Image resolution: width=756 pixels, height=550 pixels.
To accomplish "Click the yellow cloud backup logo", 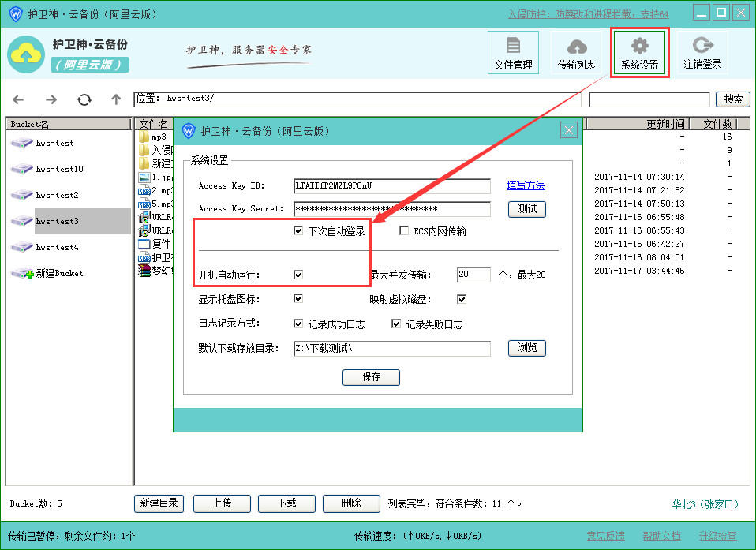I will 26,54.
